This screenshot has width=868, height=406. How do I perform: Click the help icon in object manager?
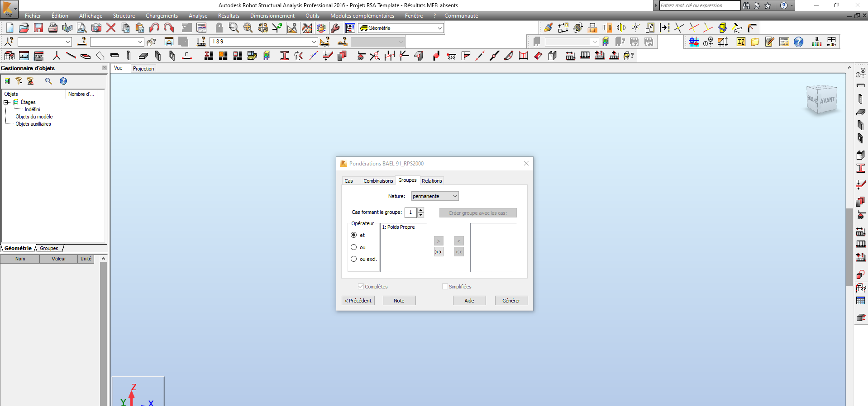63,81
